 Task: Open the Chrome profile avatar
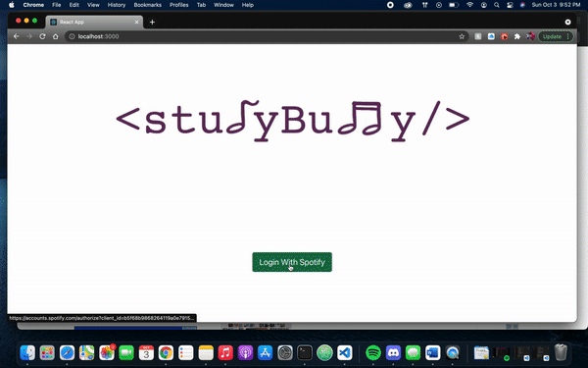click(530, 36)
